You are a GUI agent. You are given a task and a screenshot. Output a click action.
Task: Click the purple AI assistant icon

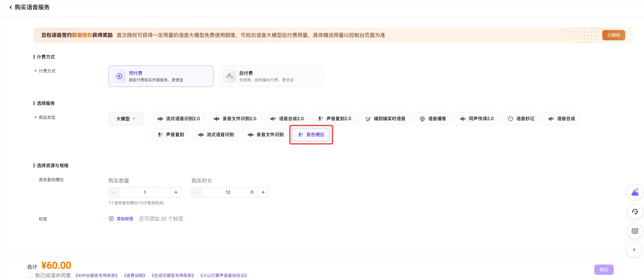point(634,192)
